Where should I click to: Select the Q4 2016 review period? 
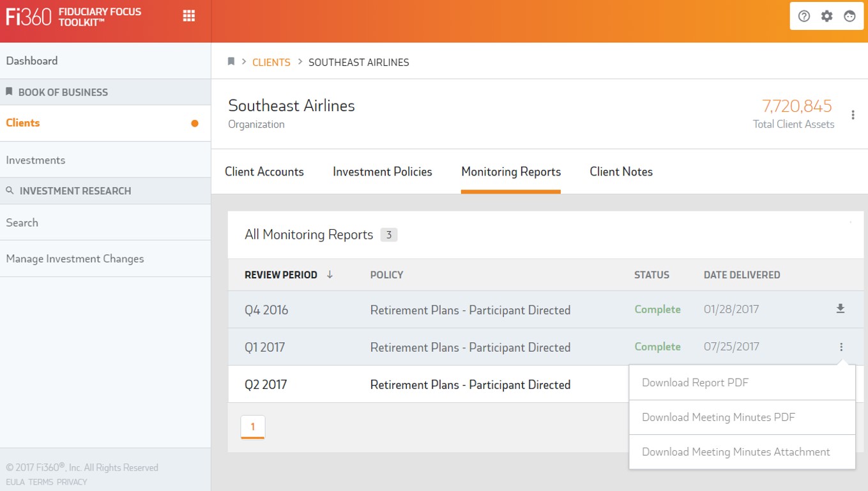tap(266, 310)
